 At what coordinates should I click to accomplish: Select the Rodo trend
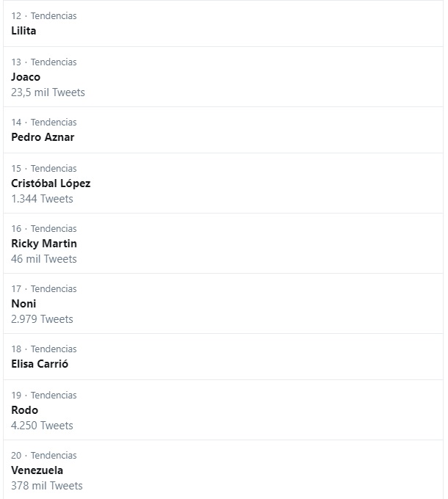pos(25,410)
